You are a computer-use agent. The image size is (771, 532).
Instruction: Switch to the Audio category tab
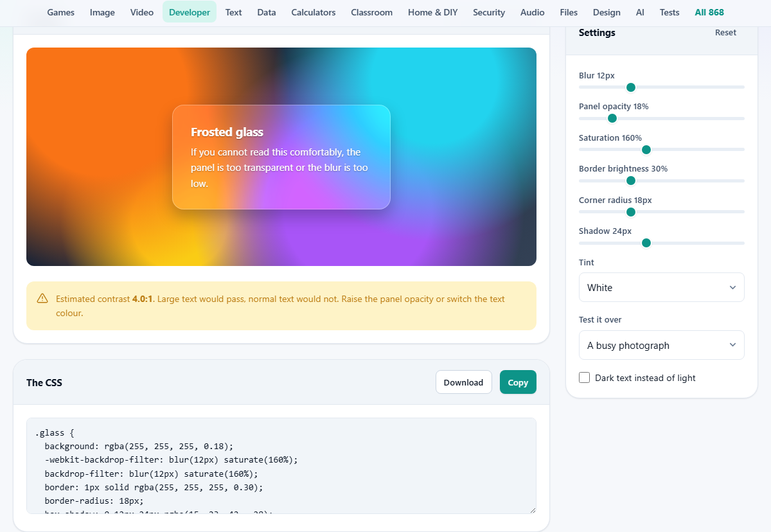tap(533, 12)
